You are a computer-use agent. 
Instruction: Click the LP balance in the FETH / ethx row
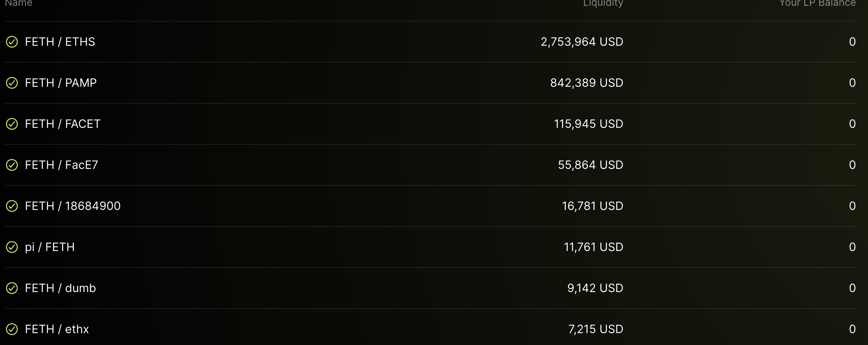[x=852, y=330]
